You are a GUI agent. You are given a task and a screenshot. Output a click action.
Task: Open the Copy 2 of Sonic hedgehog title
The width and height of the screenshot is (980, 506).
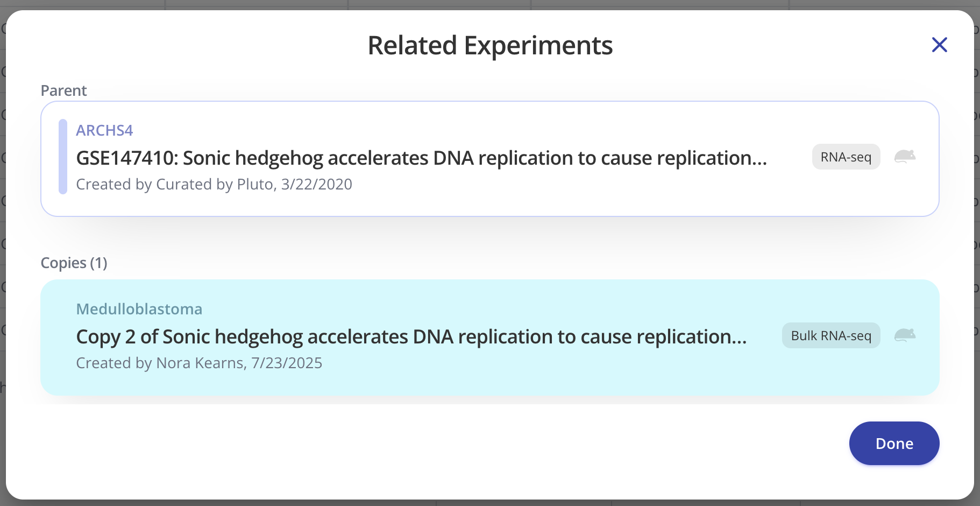tap(411, 336)
